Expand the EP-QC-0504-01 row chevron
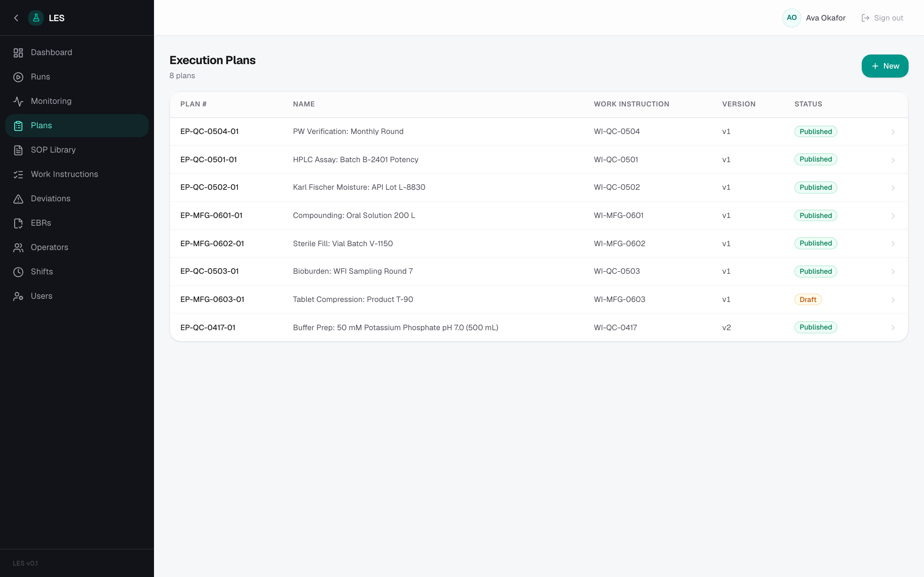924x577 pixels. (893, 132)
